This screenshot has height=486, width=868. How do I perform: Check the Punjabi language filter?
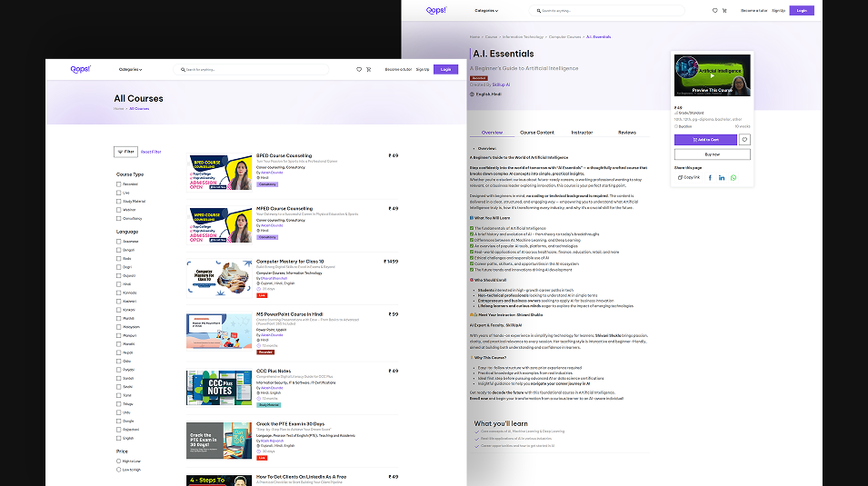click(x=118, y=370)
